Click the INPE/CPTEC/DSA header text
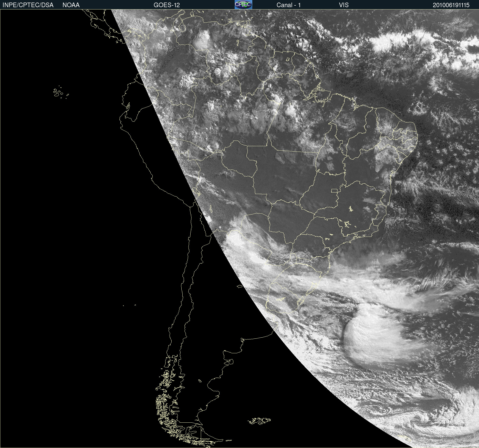479x448 pixels. tap(28, 5)
